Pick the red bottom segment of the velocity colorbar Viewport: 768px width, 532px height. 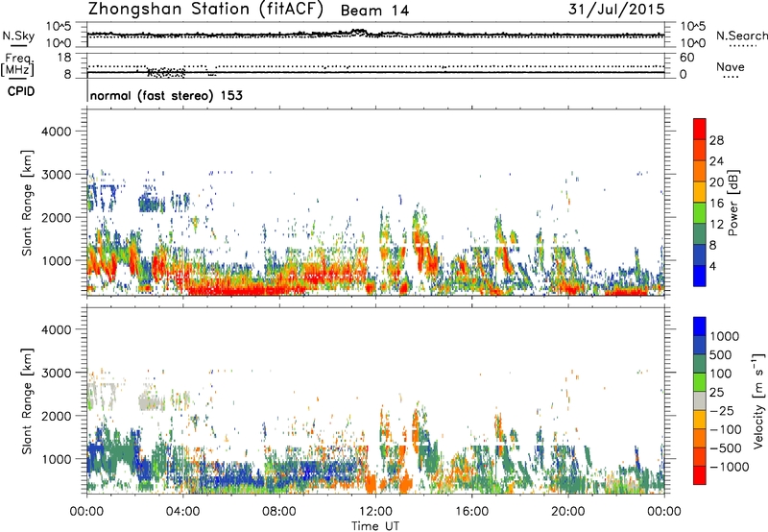click(700, 475)
